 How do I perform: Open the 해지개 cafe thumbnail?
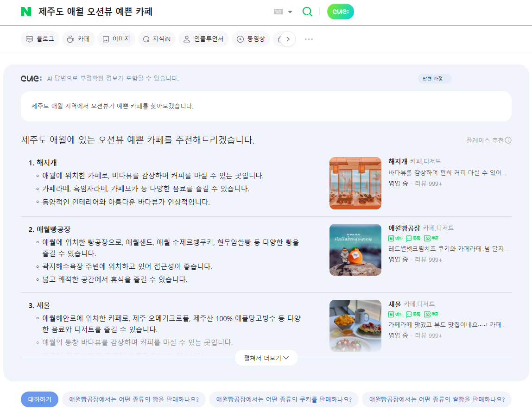click(355, 183)
